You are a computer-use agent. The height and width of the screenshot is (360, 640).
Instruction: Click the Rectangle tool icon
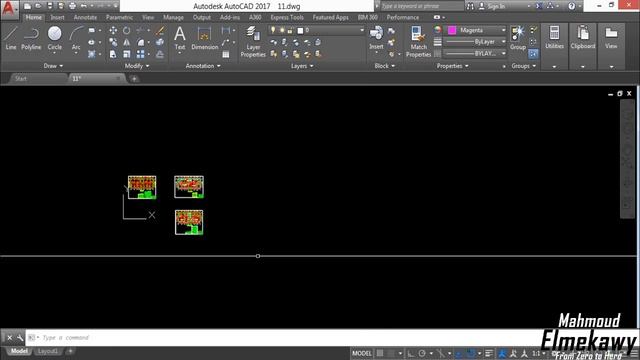click(91, 31)
